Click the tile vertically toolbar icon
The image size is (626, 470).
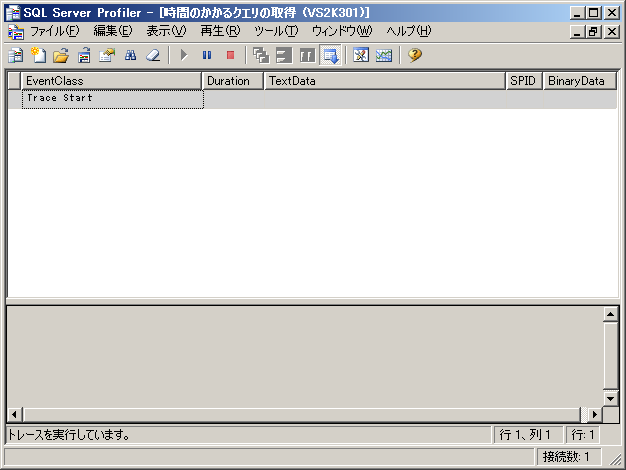pyautogui.click(x=307, y=55)
